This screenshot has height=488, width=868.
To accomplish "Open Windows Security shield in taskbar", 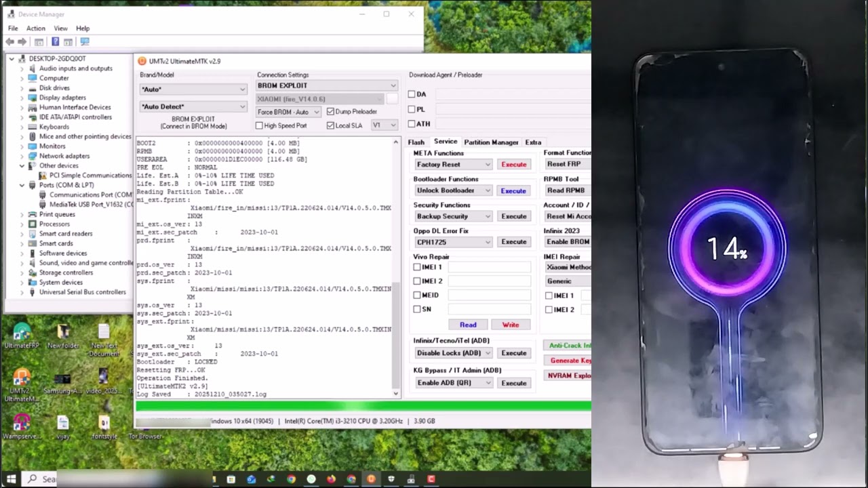I will [x=391, y=479].
